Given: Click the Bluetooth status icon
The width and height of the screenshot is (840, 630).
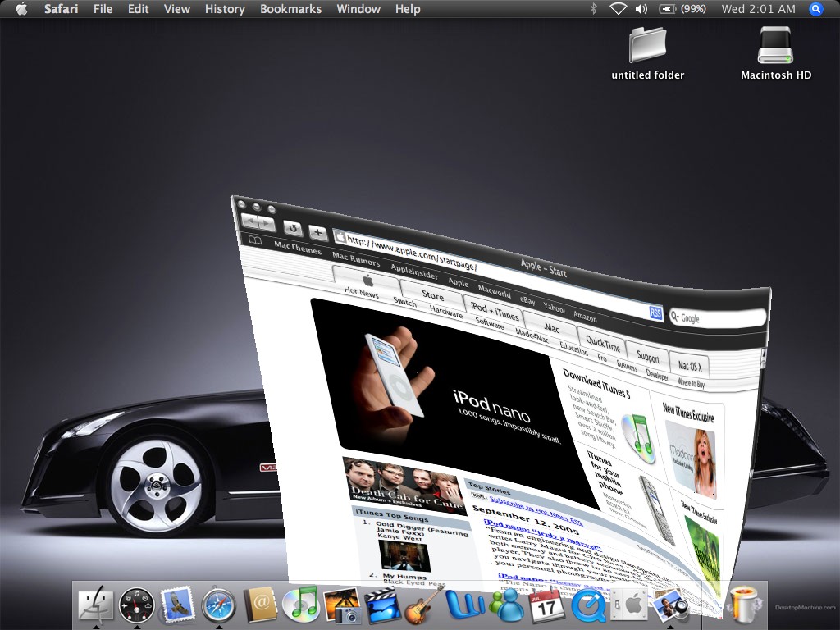Looking at the screenshot, I should click(593, 9).
